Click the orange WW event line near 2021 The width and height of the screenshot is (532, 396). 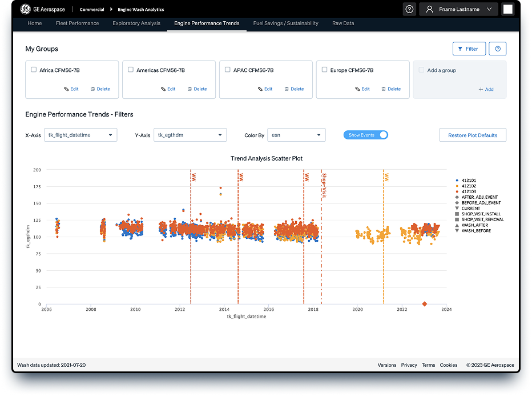(384, 237)
